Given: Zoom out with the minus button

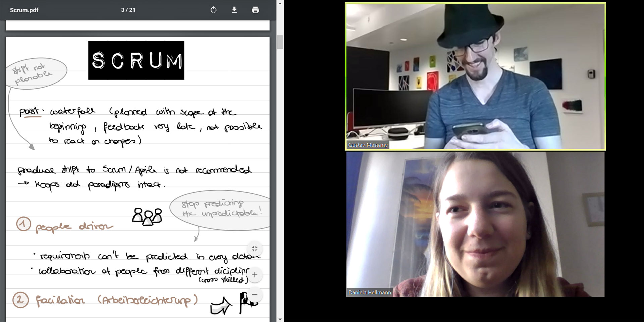Looking at the screenshot, I should [255, 294].
